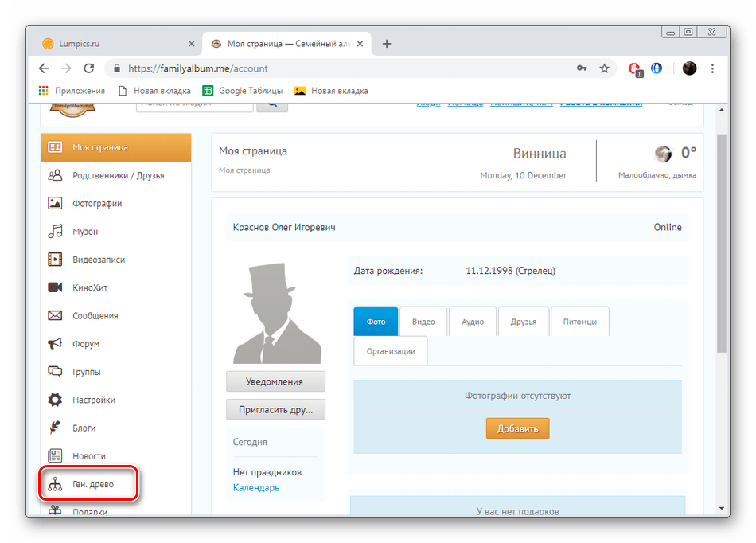The image size is (756, 543).
Task: Select the Питомцы profile tab
Action: [x=580, y=322]
